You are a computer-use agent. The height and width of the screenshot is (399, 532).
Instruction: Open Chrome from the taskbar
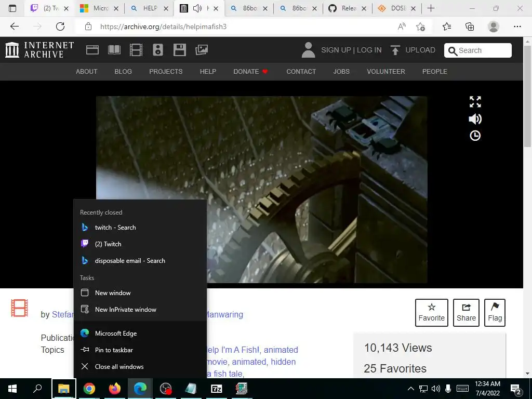tap(89, 389)
